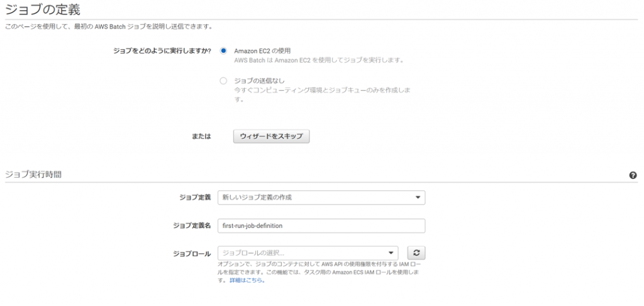The height and width of the screenshot is (306, 644).
Task: Click the AWS Batch EC2 description text
Action: point(318,60)
